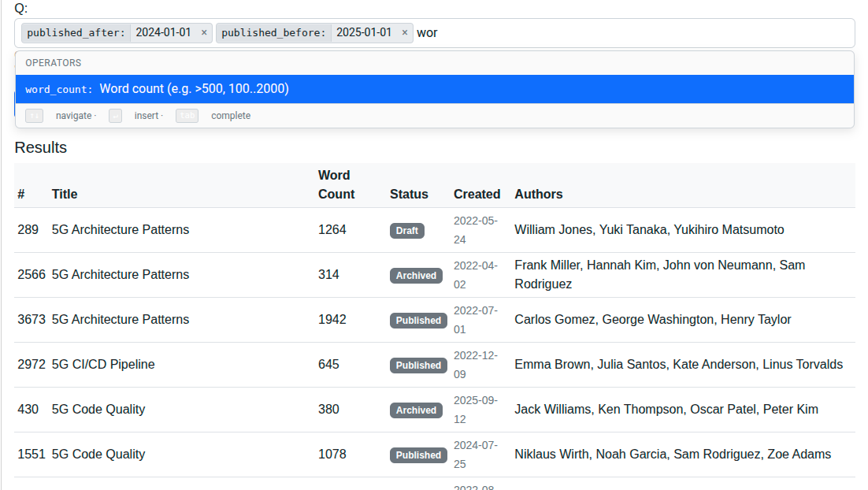
Task: Click authors Carlos Gomez, George Washington, Henry Taylor
Action: (x=653, y=320)
